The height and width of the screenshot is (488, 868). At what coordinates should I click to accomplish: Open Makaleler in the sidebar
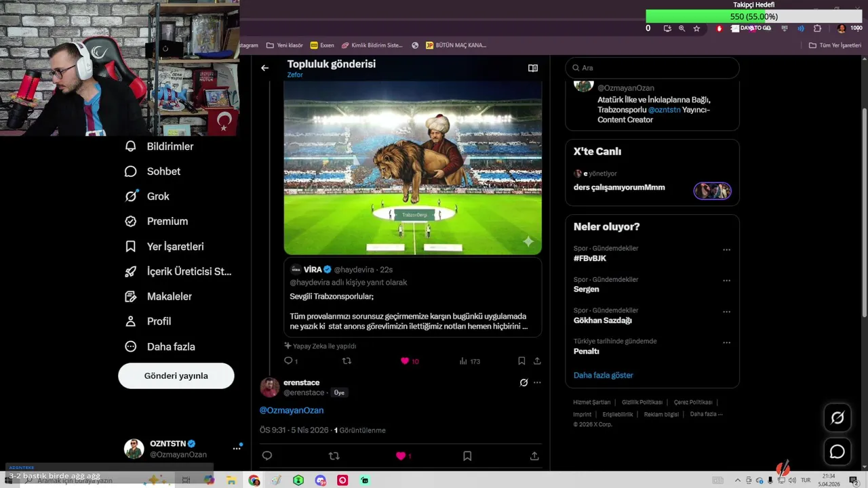coord(158,296)
